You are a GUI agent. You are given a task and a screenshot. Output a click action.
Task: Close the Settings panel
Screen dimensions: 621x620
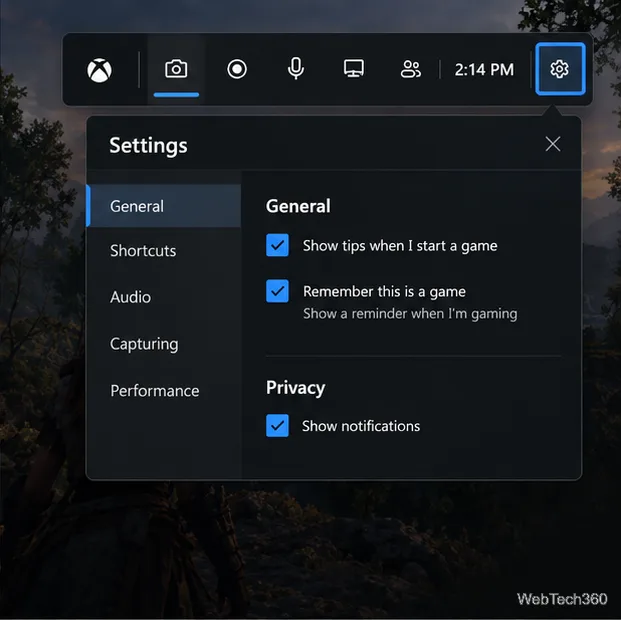(552, 144)
